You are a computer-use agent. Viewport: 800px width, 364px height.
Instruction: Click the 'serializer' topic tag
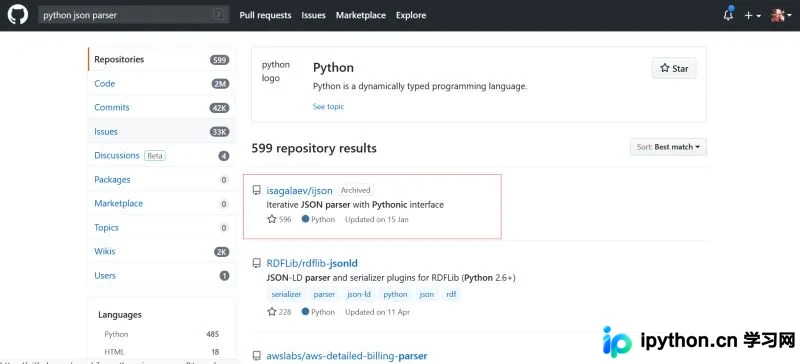pyautogui.click(x=286, y=295)
